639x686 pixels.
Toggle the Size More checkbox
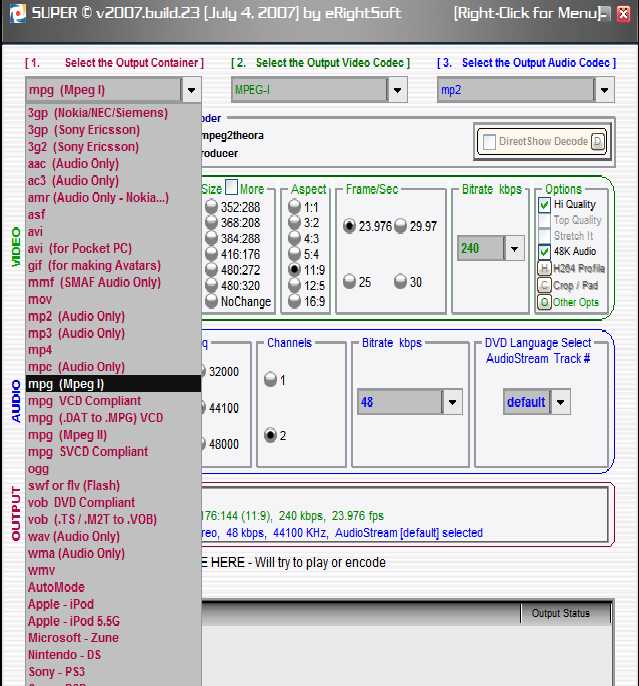click(x=231, y=187)
